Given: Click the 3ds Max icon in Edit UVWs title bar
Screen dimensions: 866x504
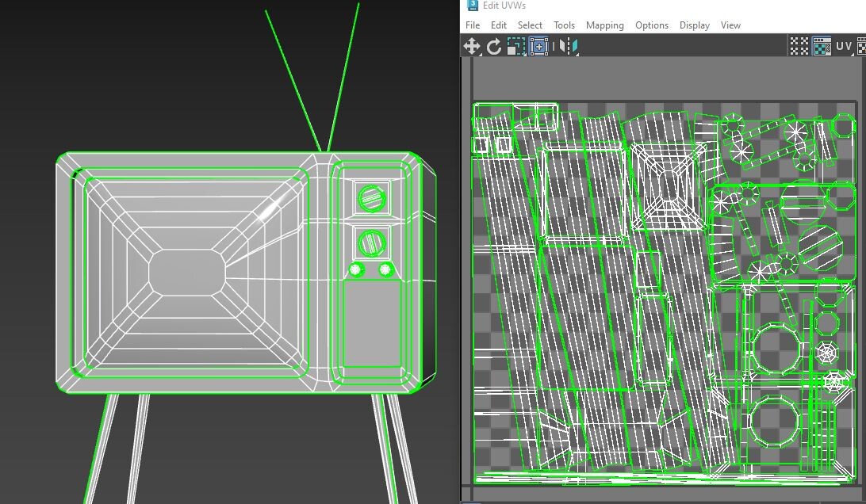Looking at the screenshot, I should [x=473, y=5].
